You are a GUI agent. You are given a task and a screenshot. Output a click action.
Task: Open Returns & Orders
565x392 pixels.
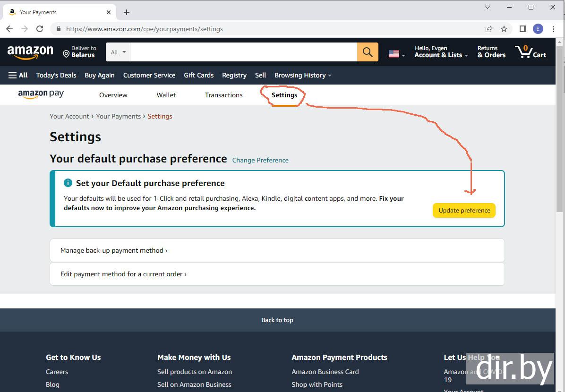(x=491, y=51)
